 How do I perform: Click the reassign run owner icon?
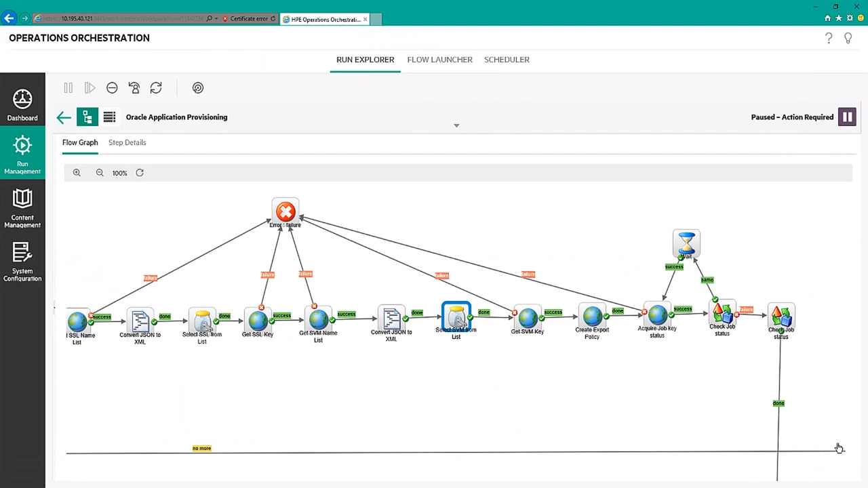134,88
